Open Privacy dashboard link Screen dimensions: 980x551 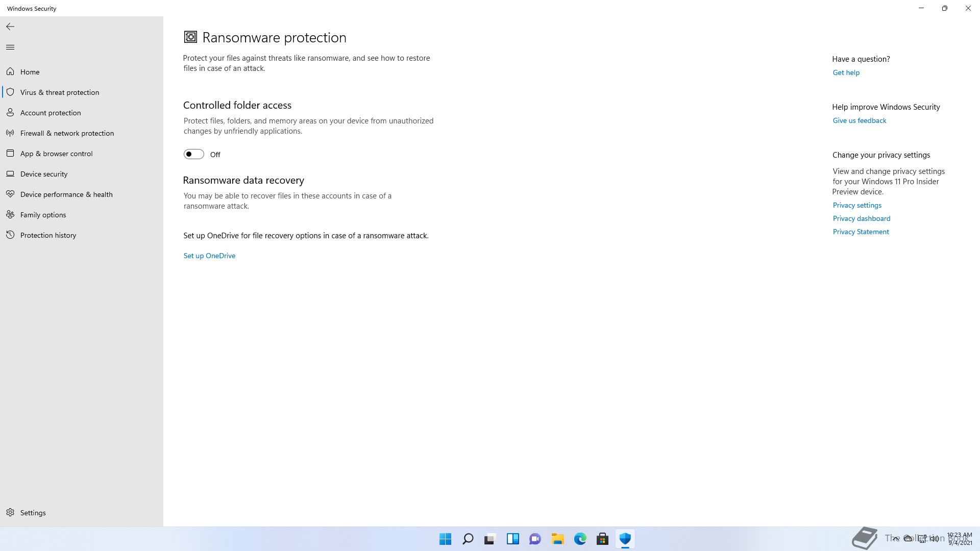point(861,218)
